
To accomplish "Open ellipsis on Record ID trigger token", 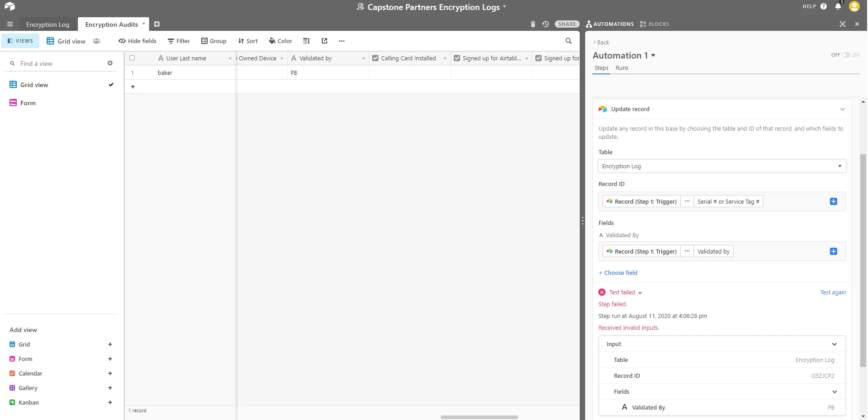I will [x=687, y=201].
